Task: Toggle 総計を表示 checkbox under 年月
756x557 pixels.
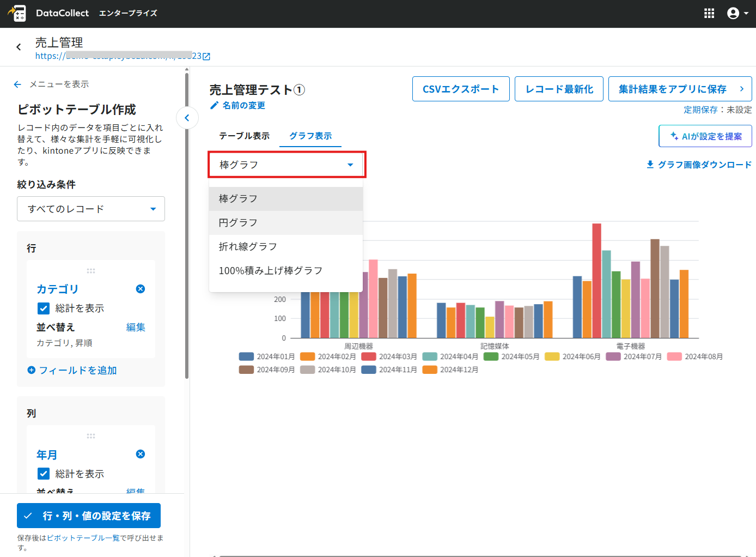Action: tap(44, 474)
